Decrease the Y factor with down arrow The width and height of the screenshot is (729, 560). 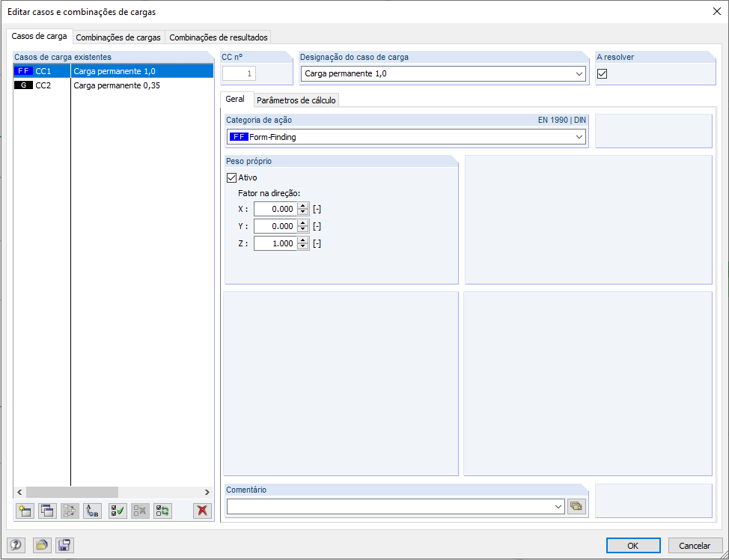coord(303,229)
